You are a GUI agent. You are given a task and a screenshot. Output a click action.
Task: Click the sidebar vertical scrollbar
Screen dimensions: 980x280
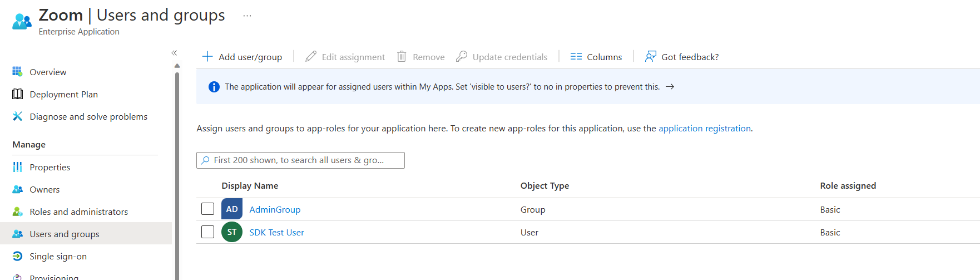coord(177,175)
